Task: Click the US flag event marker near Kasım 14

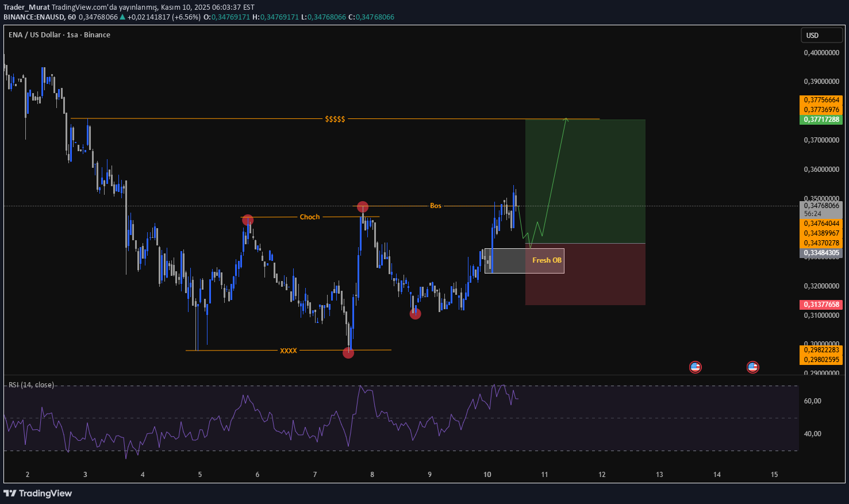Action: 753,367
